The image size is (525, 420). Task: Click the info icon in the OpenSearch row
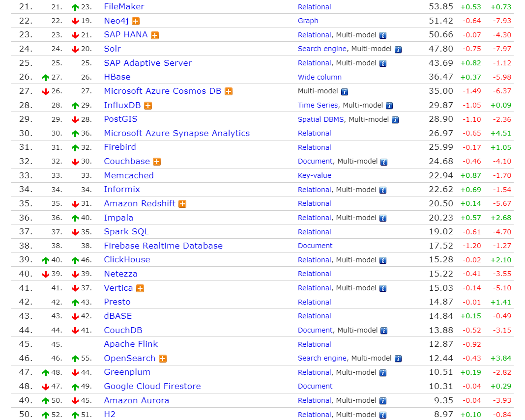coord(398,359)
